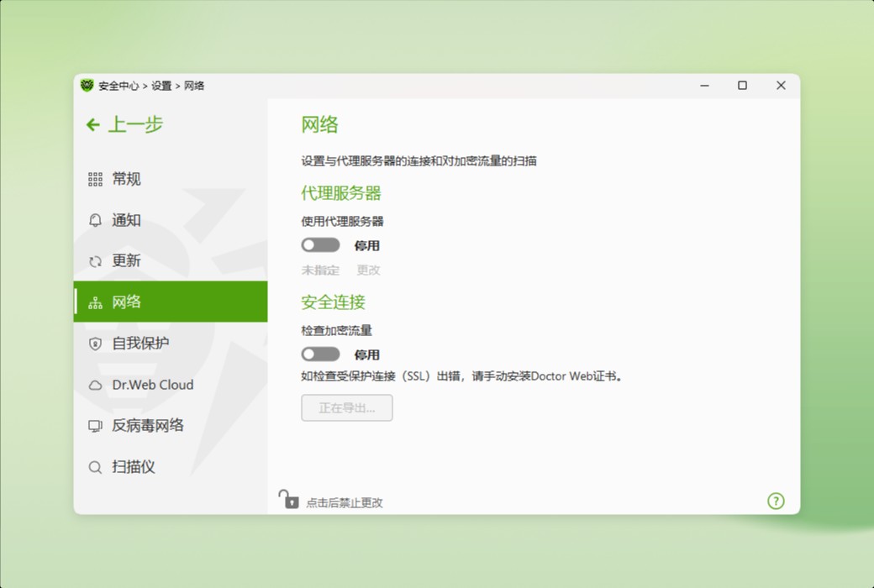
Task: Click the 更改 link under proxy settings
Action: pos(367,270)
